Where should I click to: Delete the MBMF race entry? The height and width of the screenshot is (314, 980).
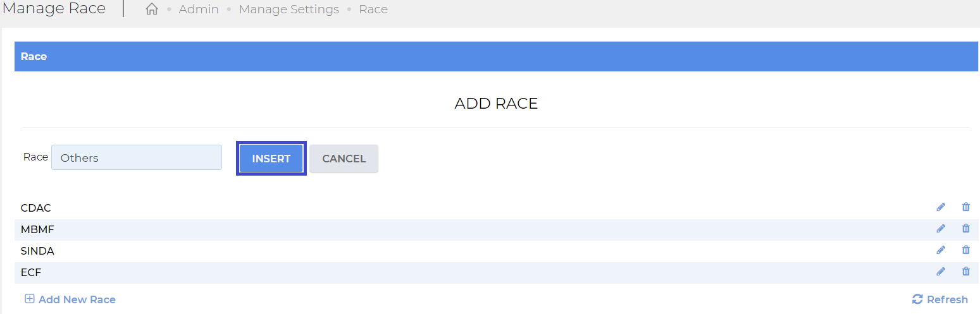pos(965,229)
